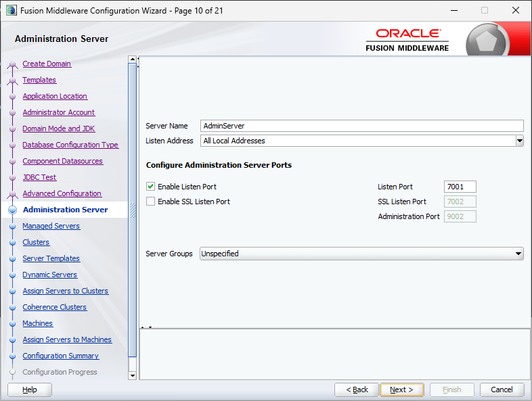Go to the Machines step

click(37, 324)
